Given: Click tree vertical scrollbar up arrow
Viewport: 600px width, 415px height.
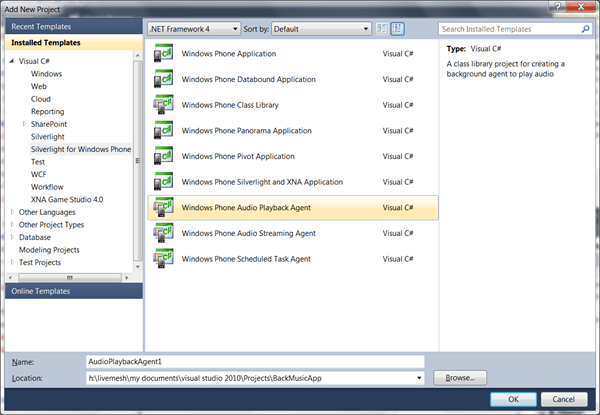Looking at the screenshot, I should tap(137, 55).
